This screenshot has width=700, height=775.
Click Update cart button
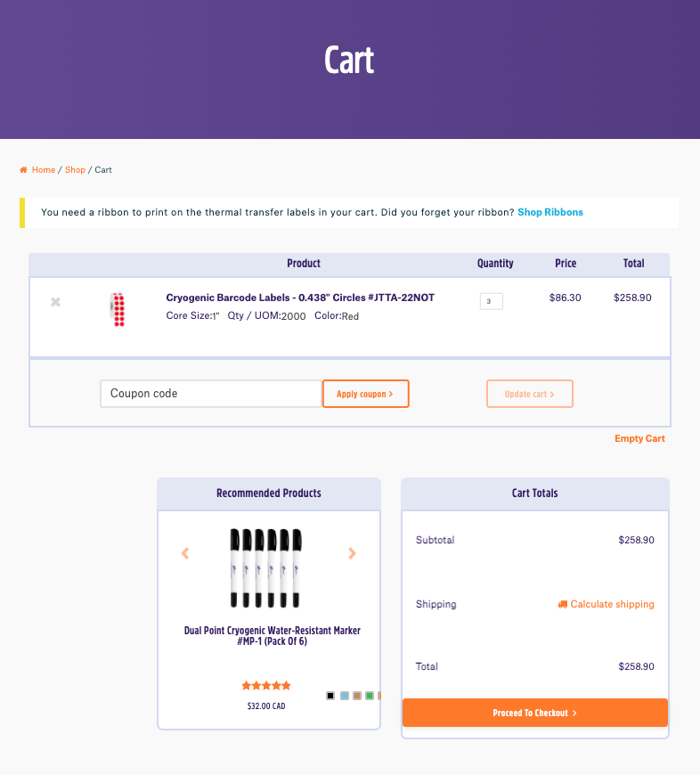(530, 394)
